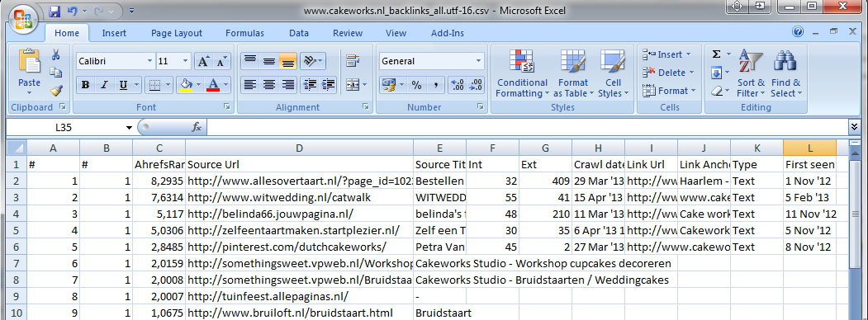Toggle Italic formatting
The width and height of the screenshot is (868, 320).
click(103, 85)
